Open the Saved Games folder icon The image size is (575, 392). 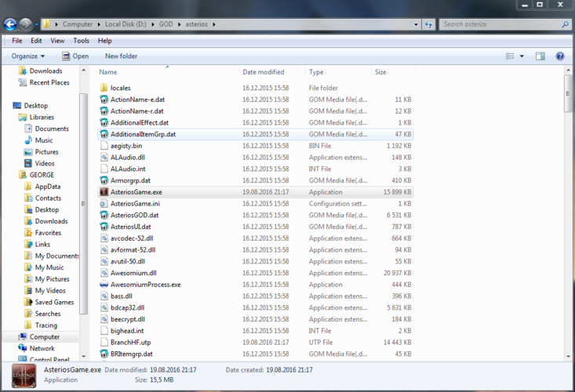coord(28,302)
